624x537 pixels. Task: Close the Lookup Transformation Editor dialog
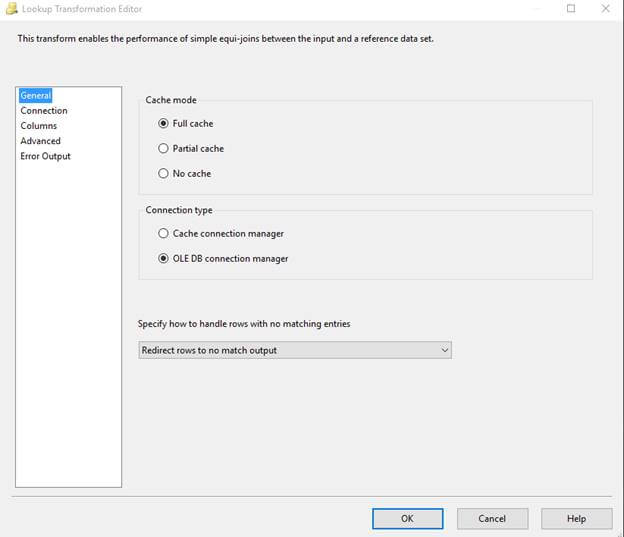(607, 9)
